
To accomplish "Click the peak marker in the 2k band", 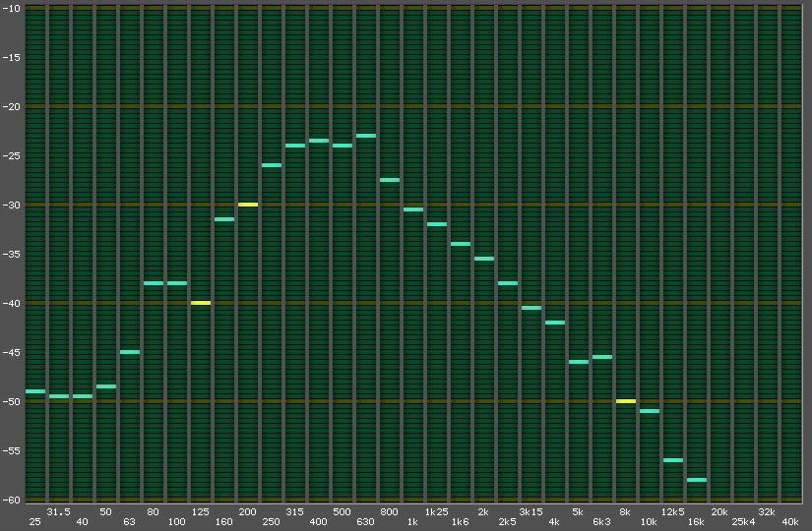I will point(484,259).
